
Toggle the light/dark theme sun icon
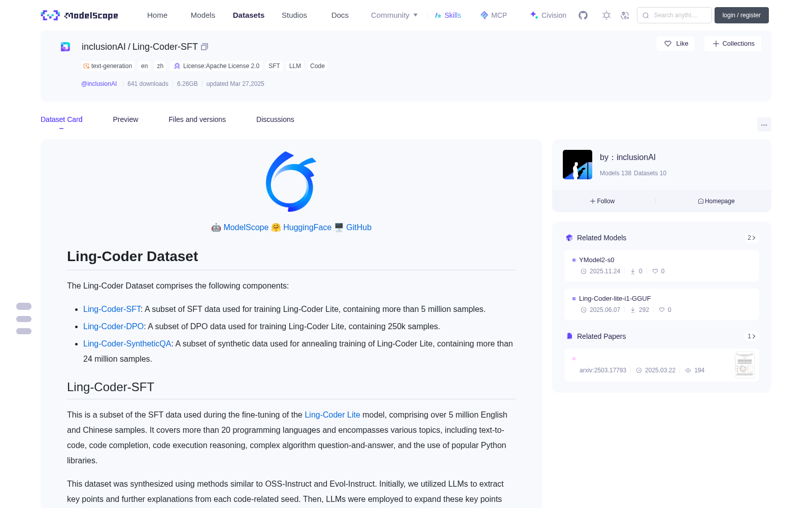(x=606, y=15)
